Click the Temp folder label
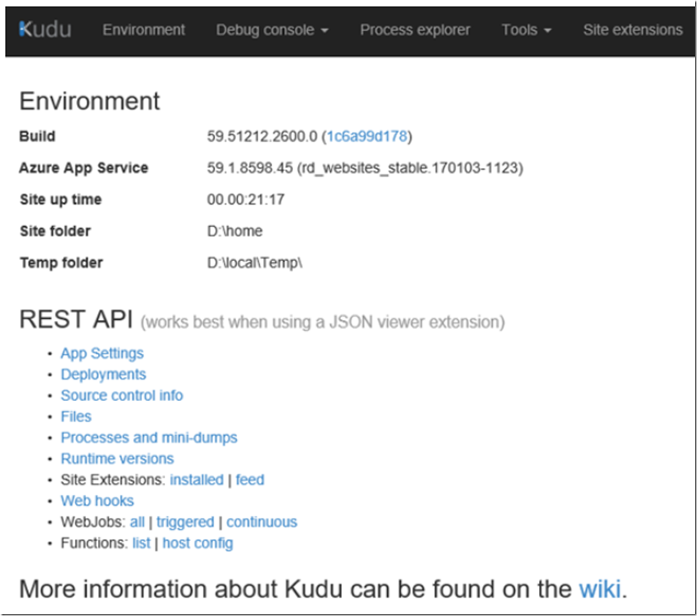Screen dimensions: 697x616 (x=61, y=263)
